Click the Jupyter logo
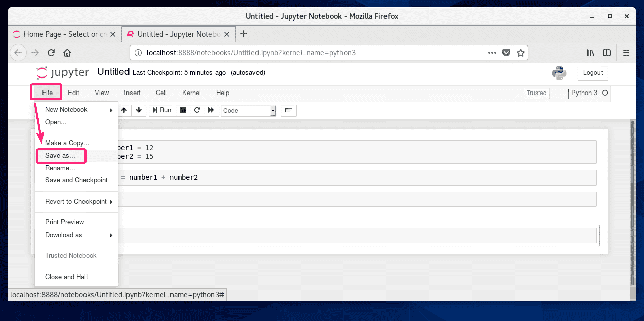The width and height of the screenshot is (644, 321). pos(62,72)
